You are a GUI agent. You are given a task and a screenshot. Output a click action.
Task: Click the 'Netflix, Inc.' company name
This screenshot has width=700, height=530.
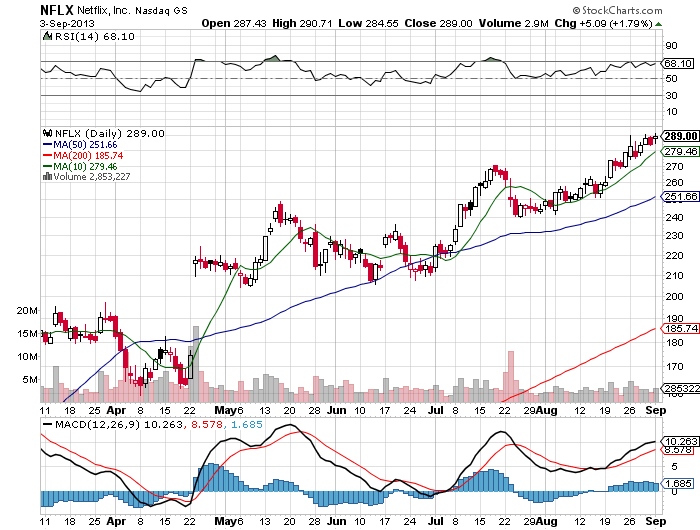104,10
